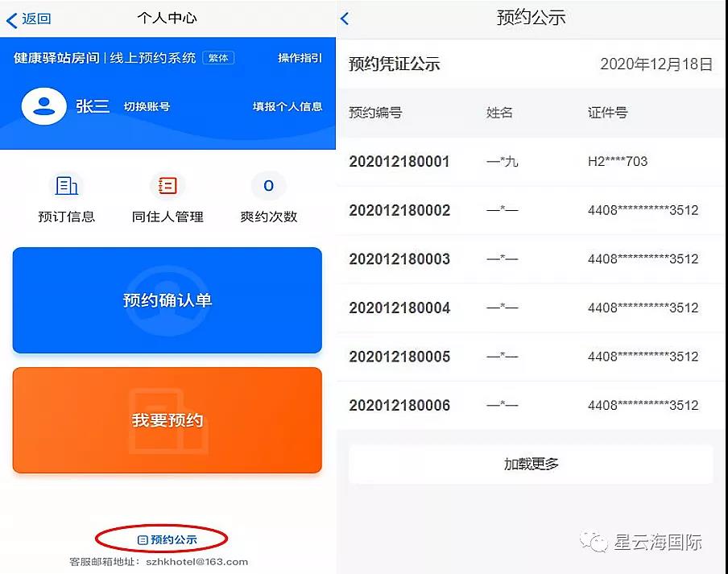Select the 个人中心 title bar
Viewport: 728px width, 574px height.
click(168, 18)
